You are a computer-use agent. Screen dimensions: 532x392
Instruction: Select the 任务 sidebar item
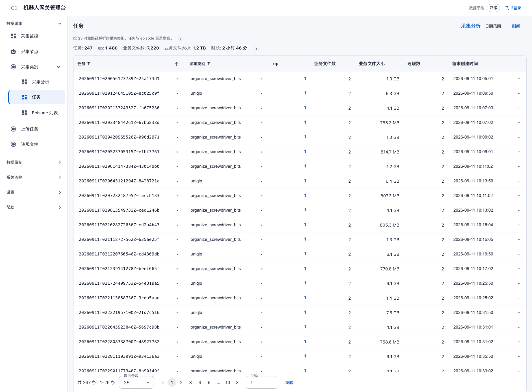coord(37,97)
